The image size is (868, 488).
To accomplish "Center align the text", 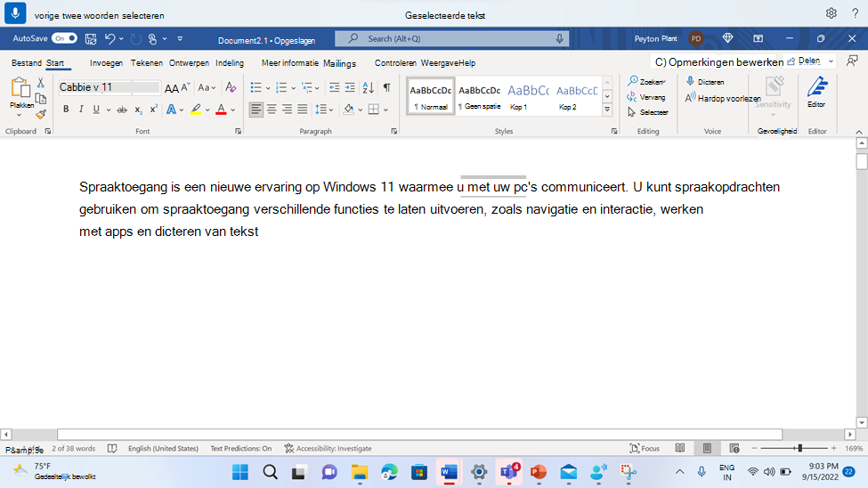I will pyautogui.click(x=272, y=110).
